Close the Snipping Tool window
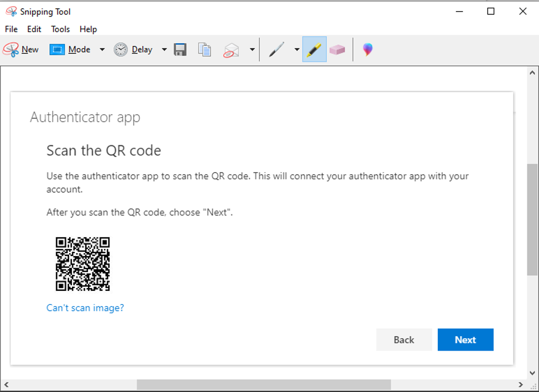The width and height of the screenshot is (539, 392). (523, 12)
